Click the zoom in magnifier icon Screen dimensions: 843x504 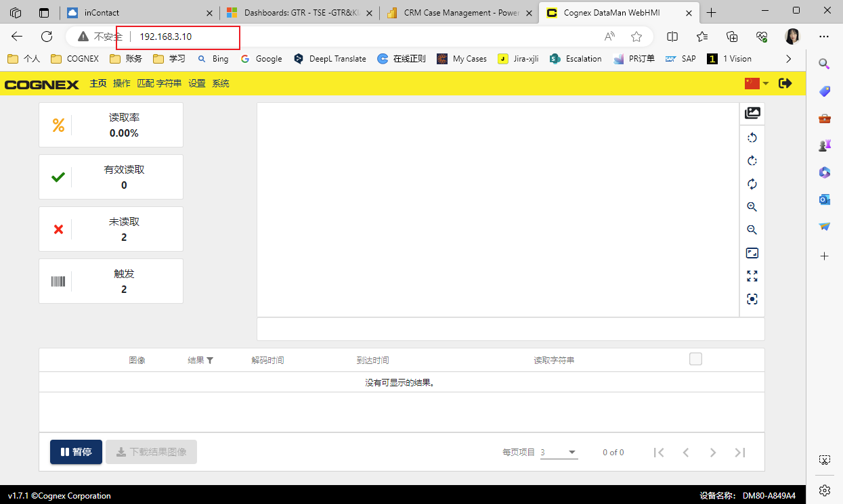pyautogui.click(x=752, y=207)
